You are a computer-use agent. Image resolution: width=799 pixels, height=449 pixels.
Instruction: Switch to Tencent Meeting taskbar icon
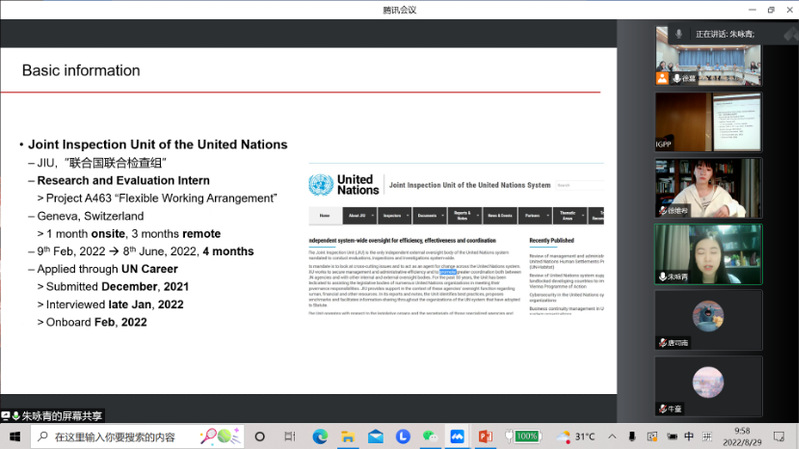(x=457, y=437)
